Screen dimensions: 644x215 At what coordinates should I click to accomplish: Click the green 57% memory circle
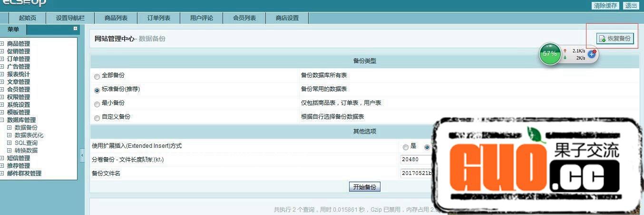549,54
